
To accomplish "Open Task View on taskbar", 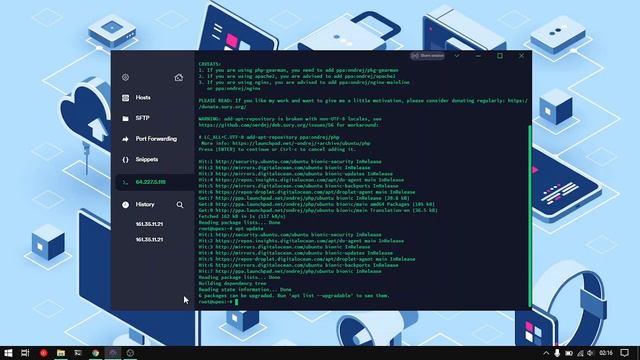I will point(25,353).
